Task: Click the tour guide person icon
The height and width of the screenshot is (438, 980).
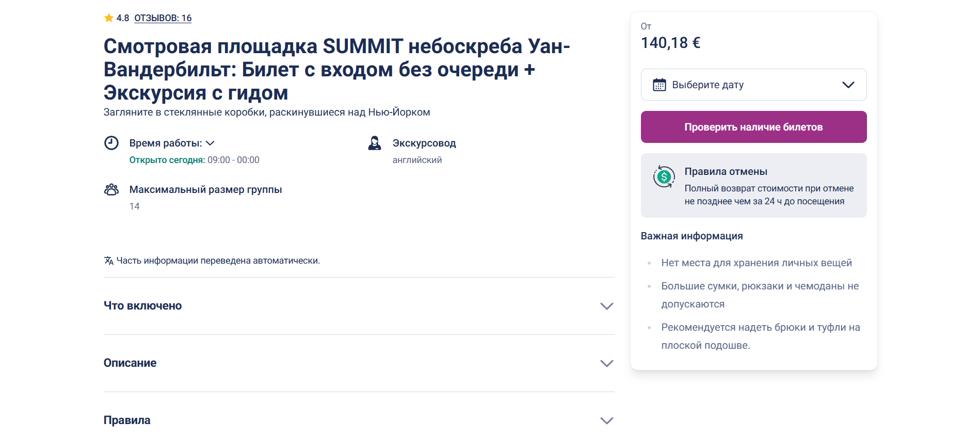Action: coord(375,143)
